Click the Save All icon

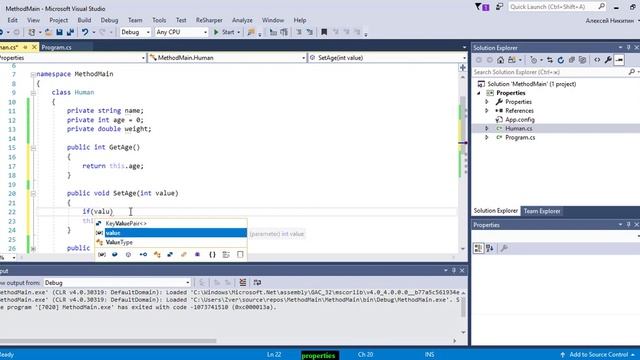[70, 32]
